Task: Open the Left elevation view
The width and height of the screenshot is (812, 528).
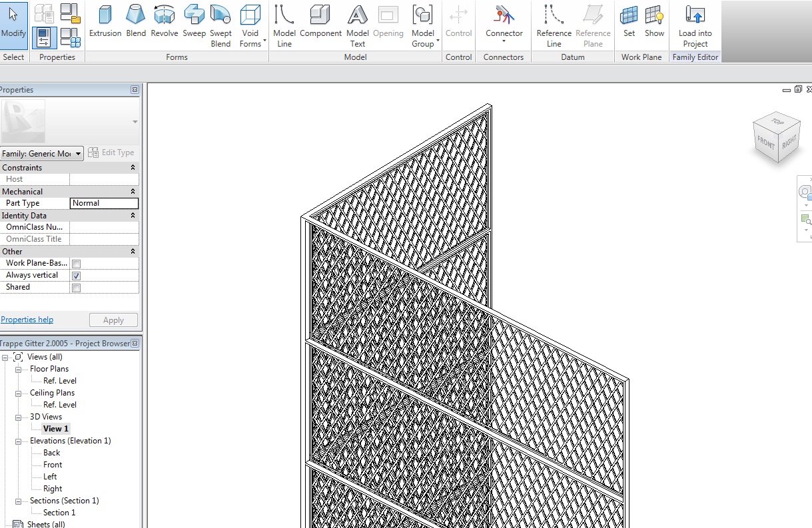Action: [x=50, y=477]
